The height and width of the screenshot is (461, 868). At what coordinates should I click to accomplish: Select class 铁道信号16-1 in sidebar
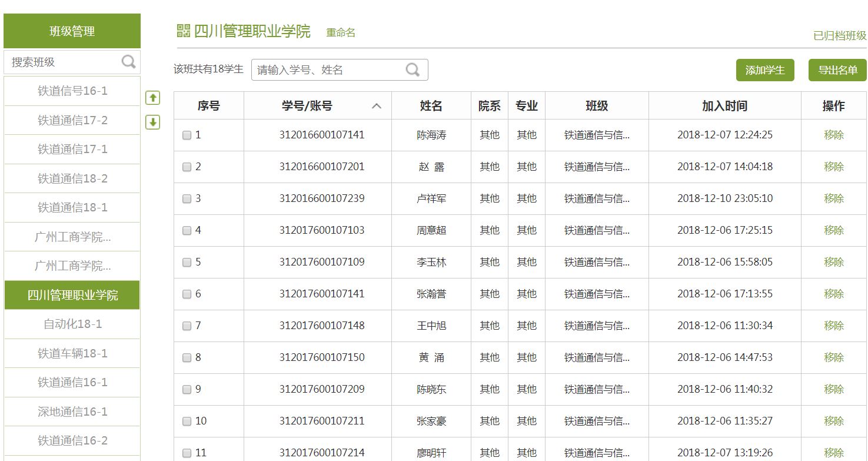coord(72,91)
